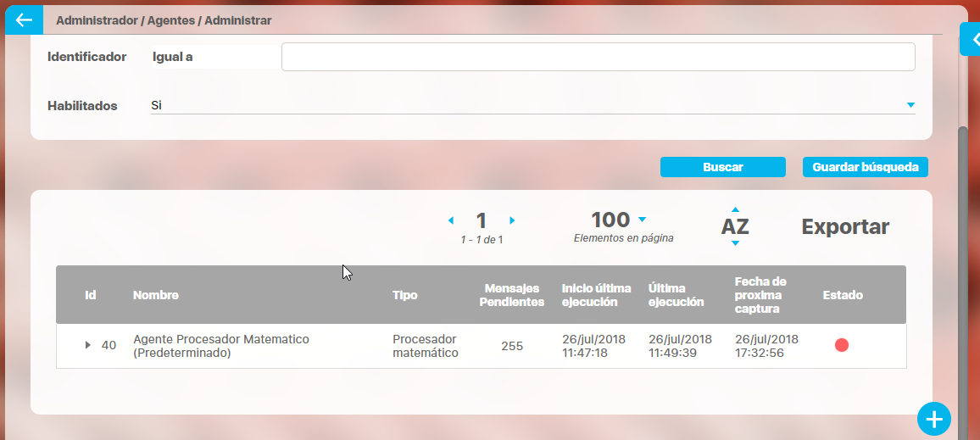Expand the right side panel chevron
Viewport: 980px width, 440px height.
pyautogui.click(x=973, y=40)
